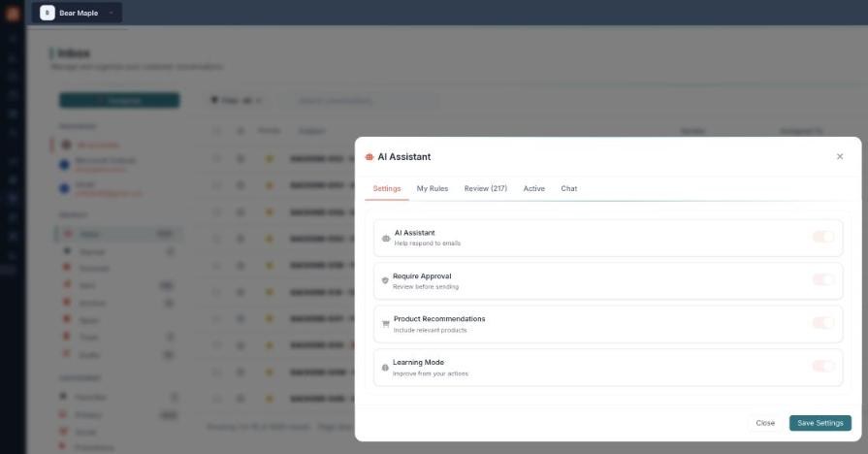The image size is (868, 454).
Task: Click the Require Approval label text
Action: point(422,276)
